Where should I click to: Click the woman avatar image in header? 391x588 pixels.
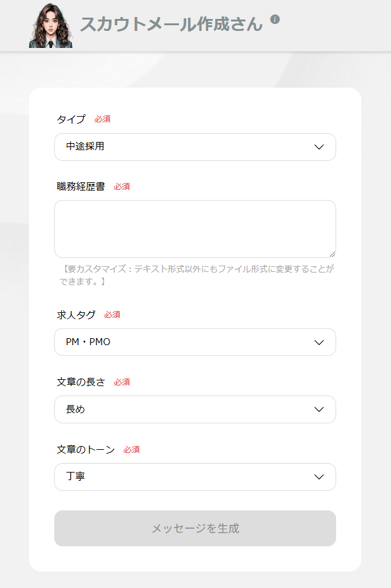click(50, 26)
